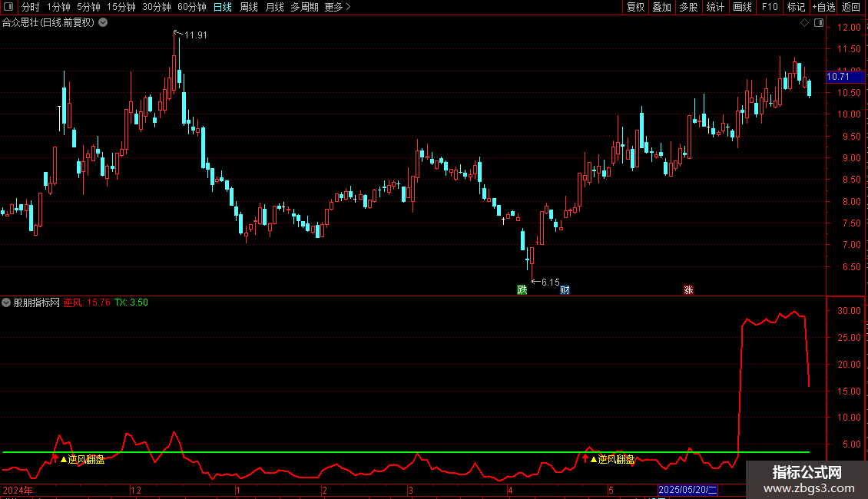Add the stock with +自选

[823, 7]
